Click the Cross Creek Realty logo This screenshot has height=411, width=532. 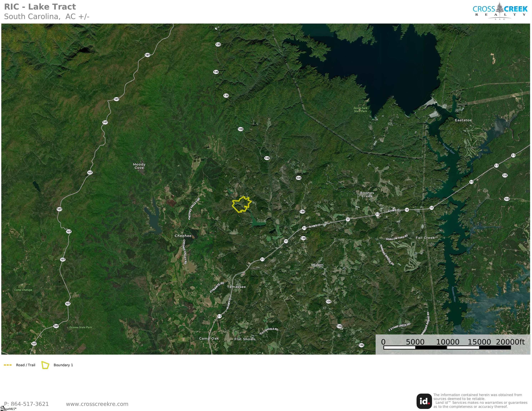click(500, 11)
